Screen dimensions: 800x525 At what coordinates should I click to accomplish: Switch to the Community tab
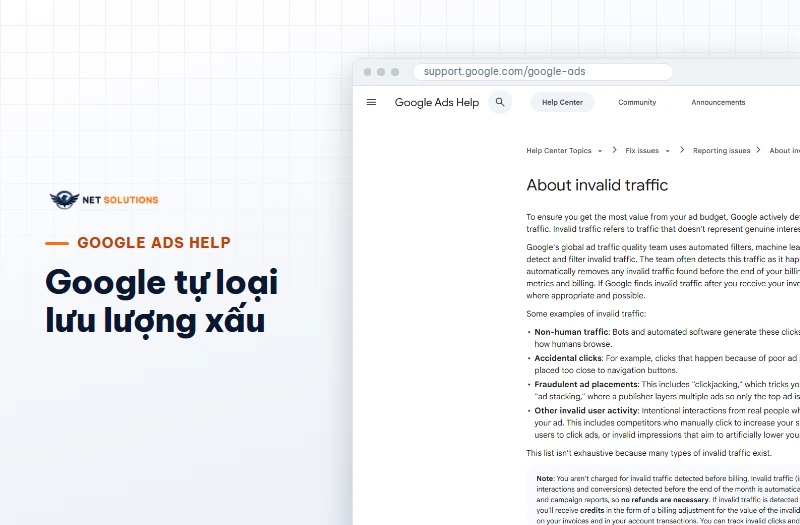tap(637, 102)
